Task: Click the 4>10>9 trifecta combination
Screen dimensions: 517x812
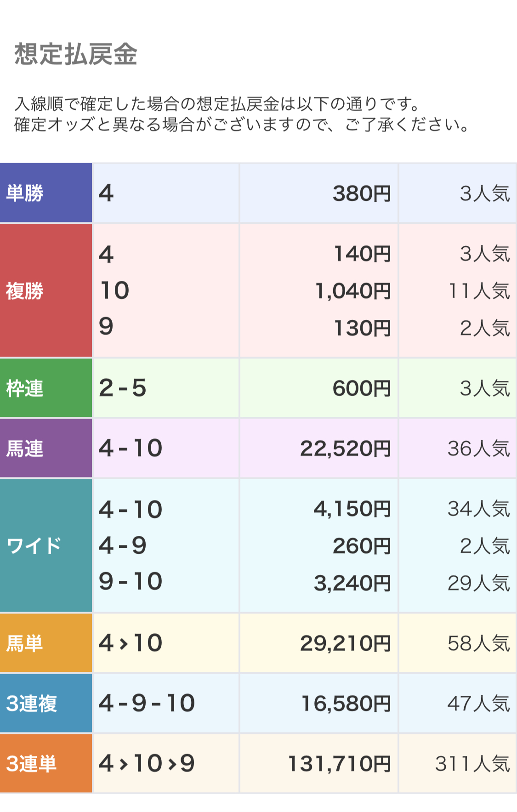Action: click(x=147, y=763)
